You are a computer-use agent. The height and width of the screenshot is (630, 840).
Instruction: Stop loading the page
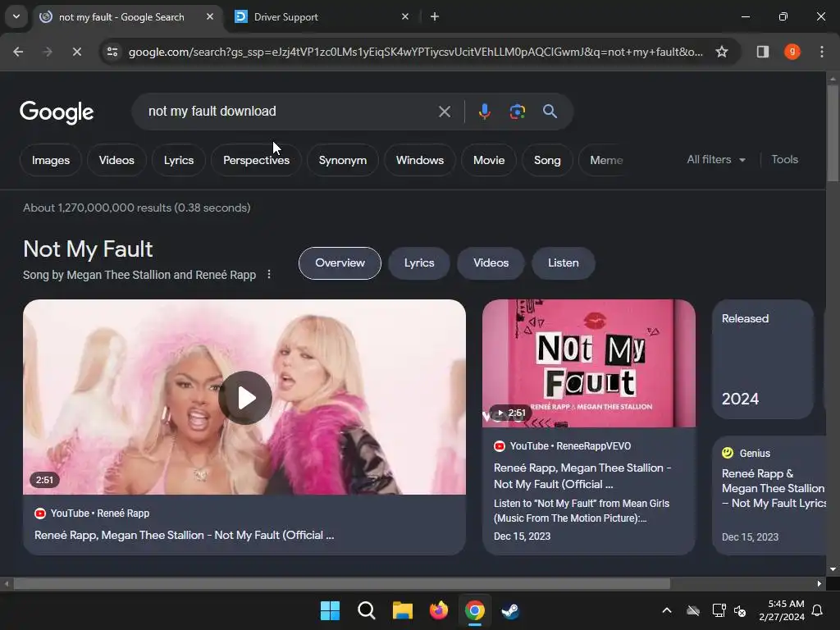tap(76, 52)
